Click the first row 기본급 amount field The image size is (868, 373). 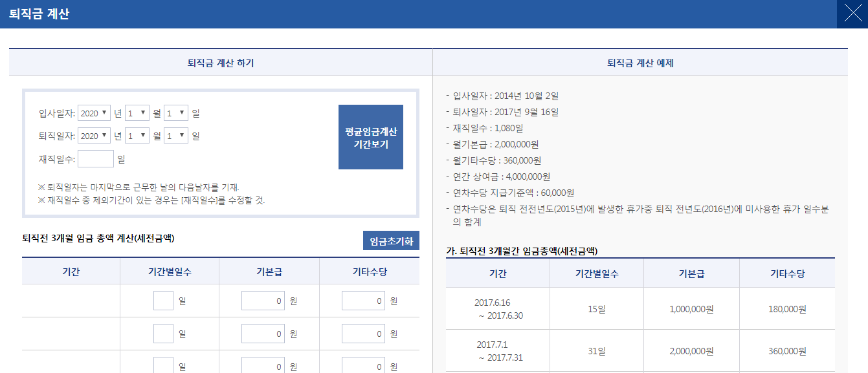[263, 301]
